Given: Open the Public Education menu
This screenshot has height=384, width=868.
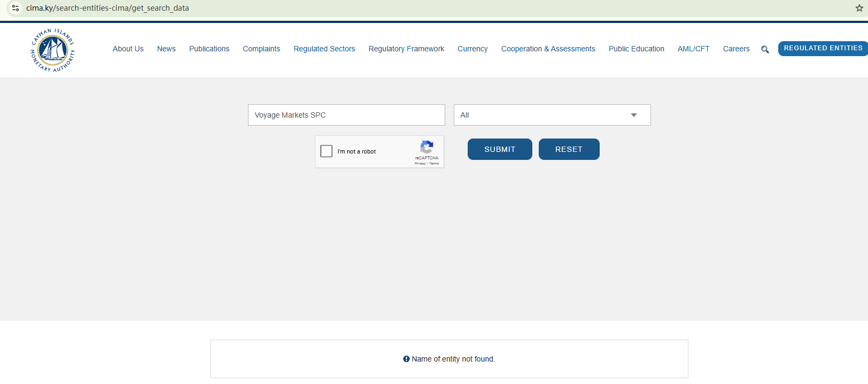Looking at the screenshot, I should (637, 49).
